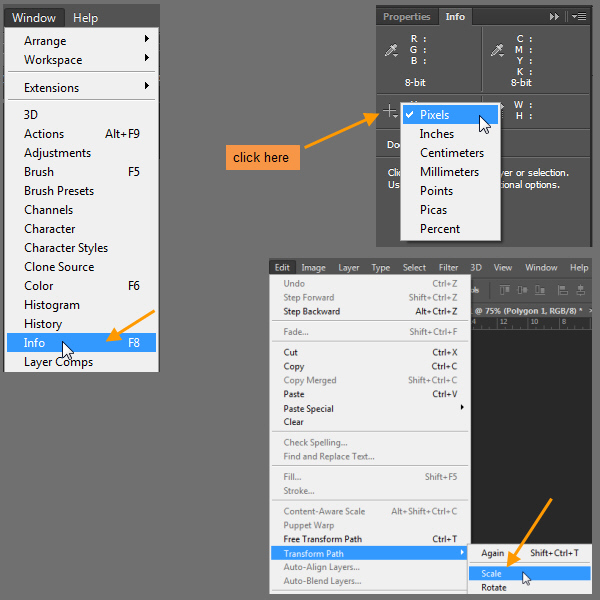Choose Inches as the measurement unit
Screen dimensions: 600x600
(437, 134)
